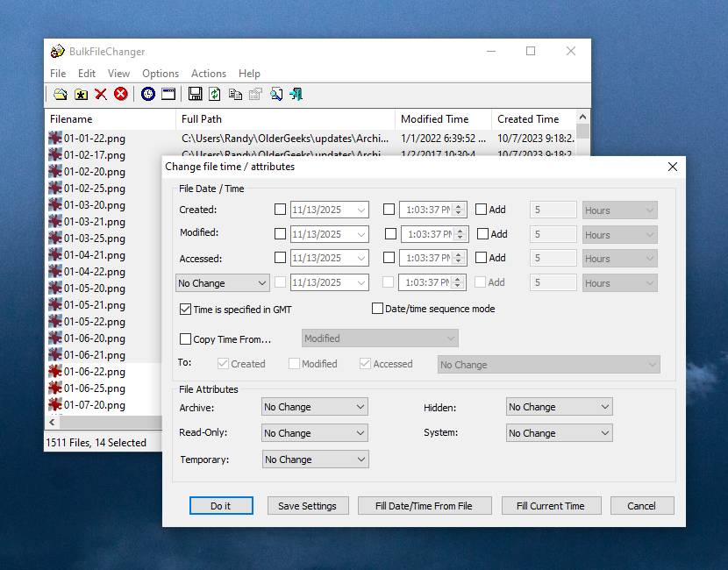The image size is (728, 570).
Task: Open the Actions menu
Action: [208, 74]
